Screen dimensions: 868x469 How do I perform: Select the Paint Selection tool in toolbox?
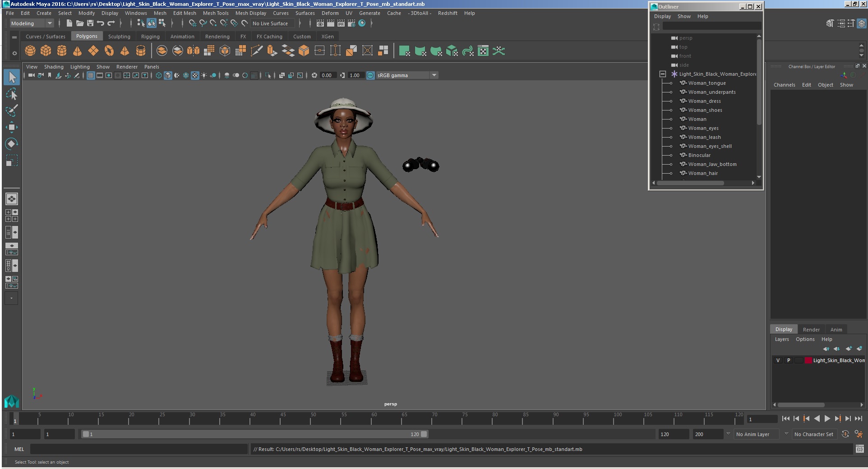12,110
